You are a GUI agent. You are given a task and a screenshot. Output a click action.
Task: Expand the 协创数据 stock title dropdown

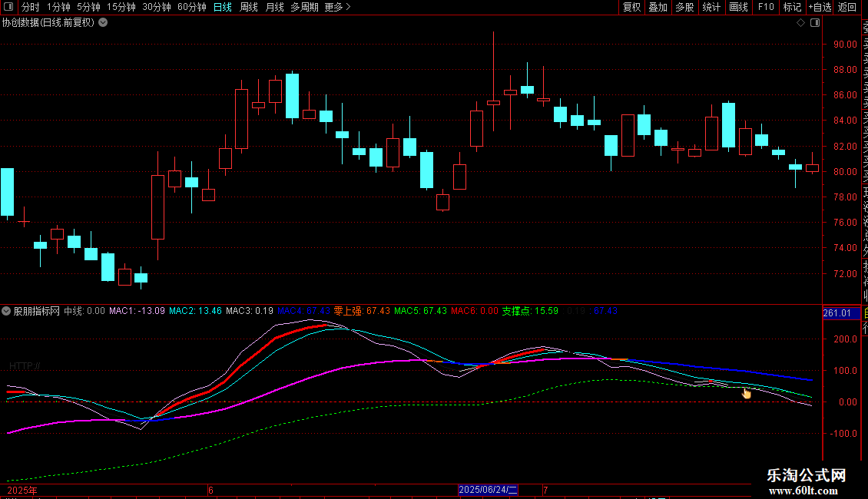[x=103, y=23]
